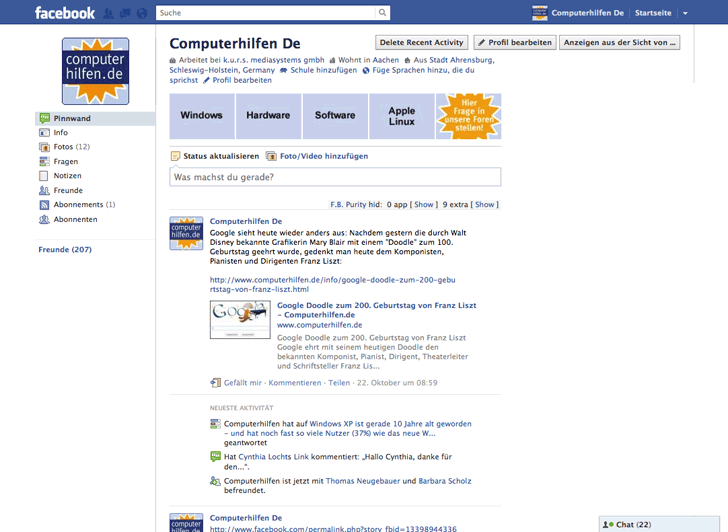Open Freunde in the sidebar
Viewport: 728px width, 532px height.
68,190
